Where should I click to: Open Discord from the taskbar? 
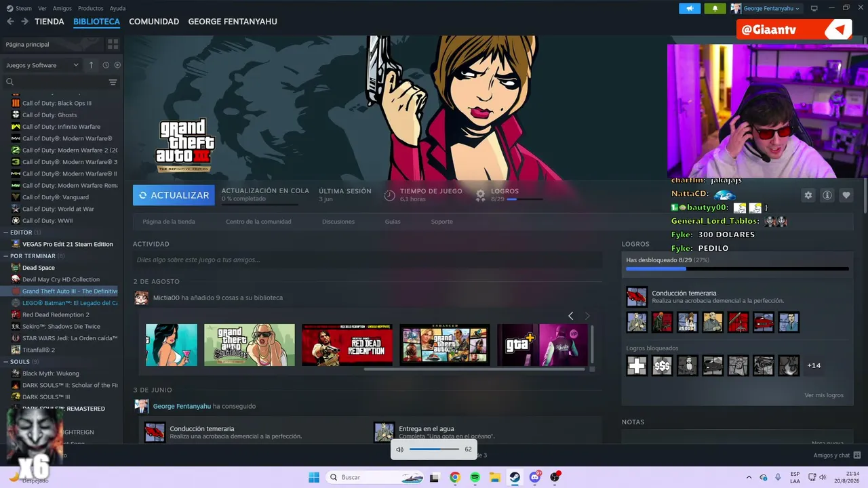click(x=535, y=477)
